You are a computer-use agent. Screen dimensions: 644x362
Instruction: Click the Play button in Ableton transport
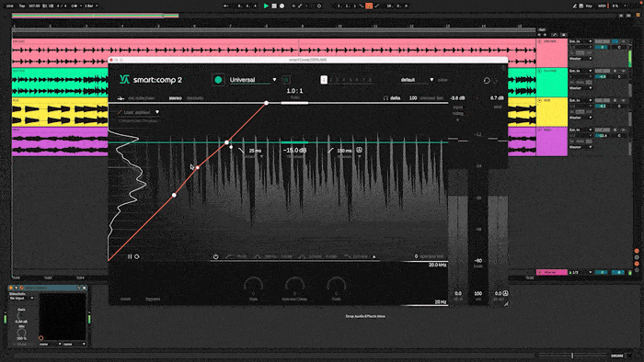point(266,6)
